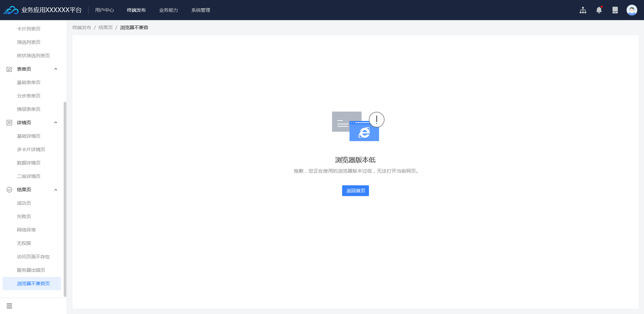Image resolution: width=644 pixels, height=314 pixels.
Task: Open the documentation book icon in header
Action: pos(615,10)
